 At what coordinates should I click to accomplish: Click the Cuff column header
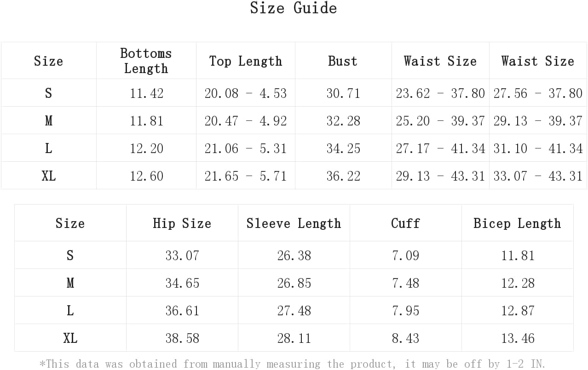[x=405, y=223]
